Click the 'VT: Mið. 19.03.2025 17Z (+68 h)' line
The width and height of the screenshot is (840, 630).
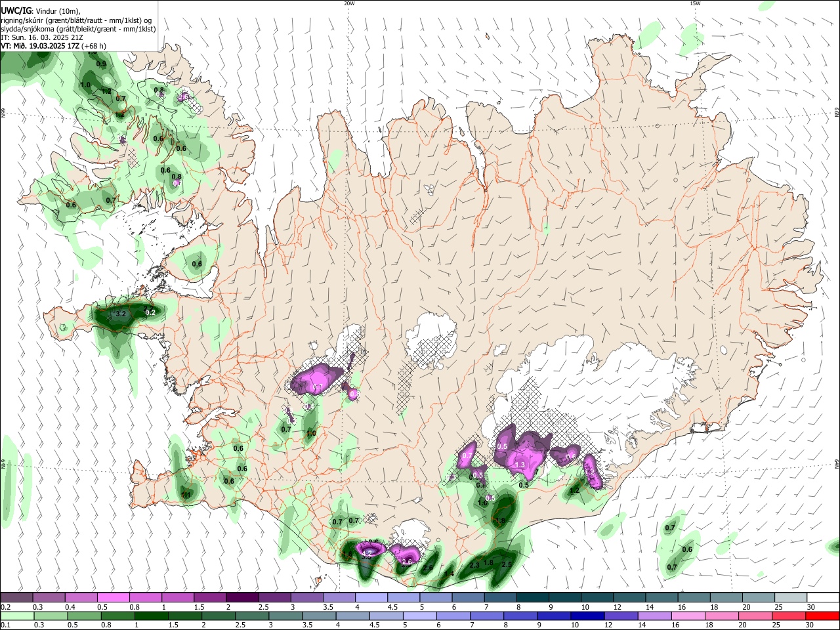pyautogui.click(x=53, y=46)
